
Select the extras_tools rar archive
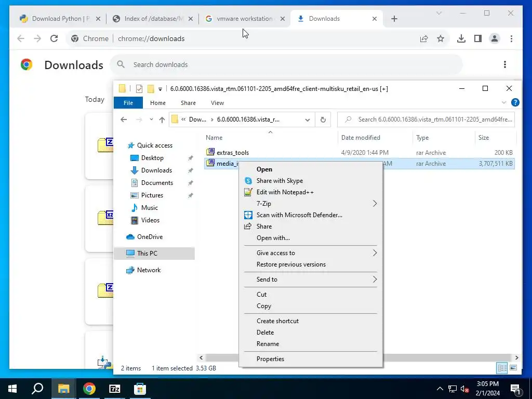click(233, 153)
